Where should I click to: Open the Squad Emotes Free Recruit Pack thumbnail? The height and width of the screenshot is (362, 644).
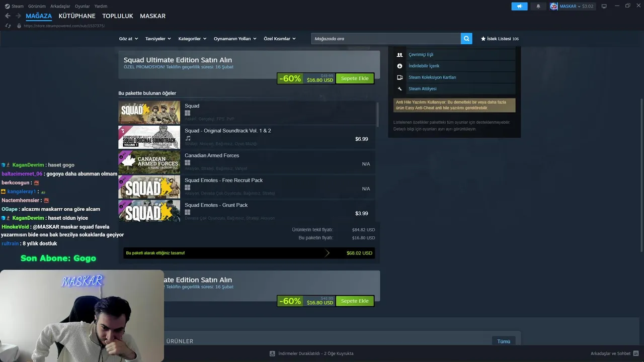tap(149, 187)
